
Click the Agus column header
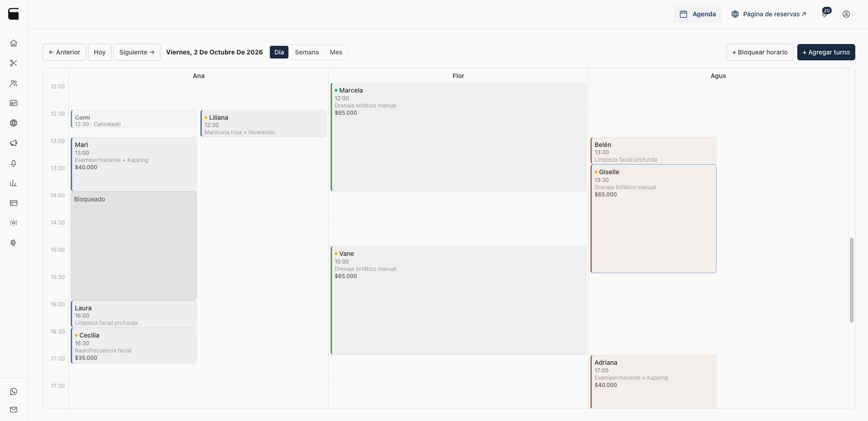pos(718,76)
